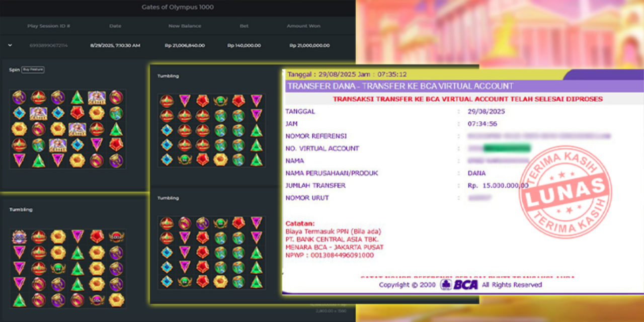This screenshot has height=322, width=644.
Task: Click the BCA logo in the receipt footer
Action: pyautogui.click(x=459, y=285)
